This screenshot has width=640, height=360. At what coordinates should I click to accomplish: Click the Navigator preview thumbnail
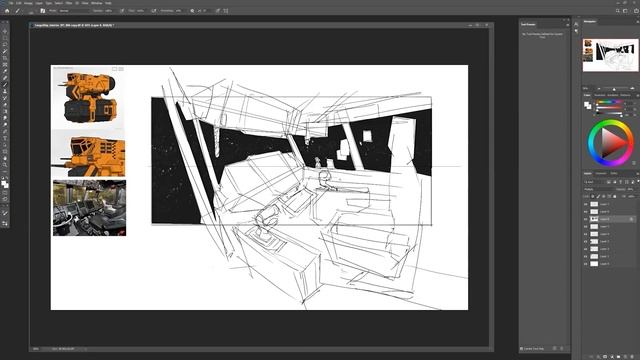tap(610, 55)
